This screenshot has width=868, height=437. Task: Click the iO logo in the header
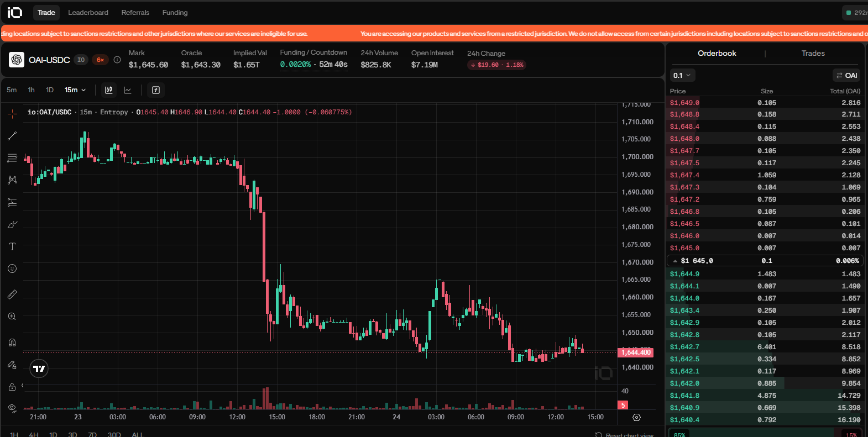pyautogui.click(x=15, y=12)
